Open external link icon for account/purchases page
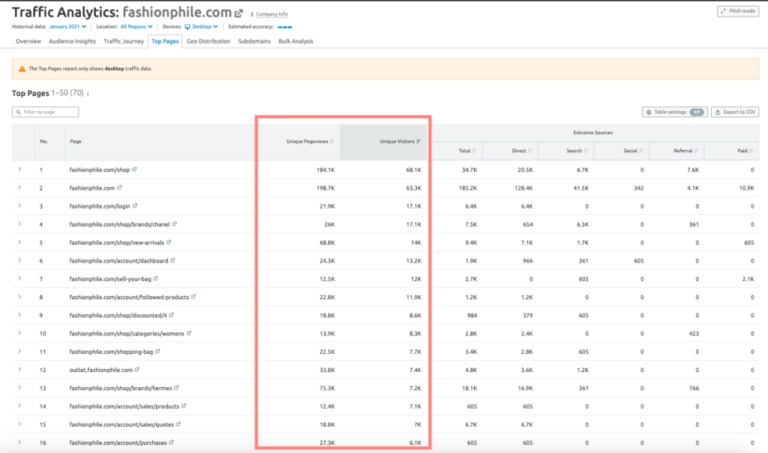768x453 pixels. click(x=171, y=442)
